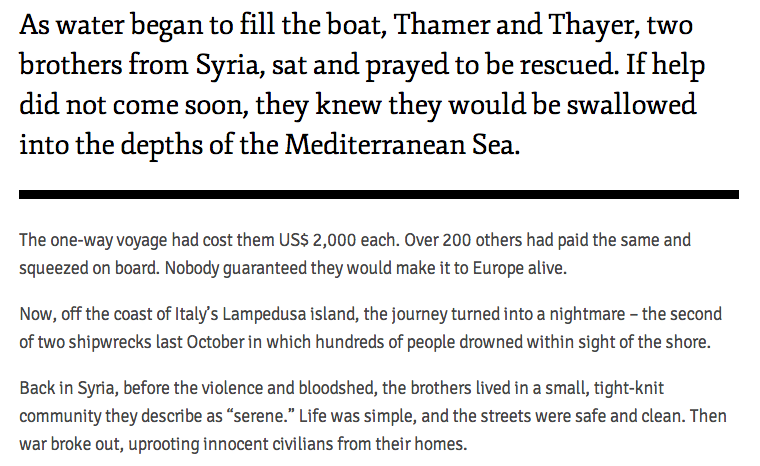Click "Back in Syria" paragraph start
This screenshot has width=760, height=466.
[68, 389]
